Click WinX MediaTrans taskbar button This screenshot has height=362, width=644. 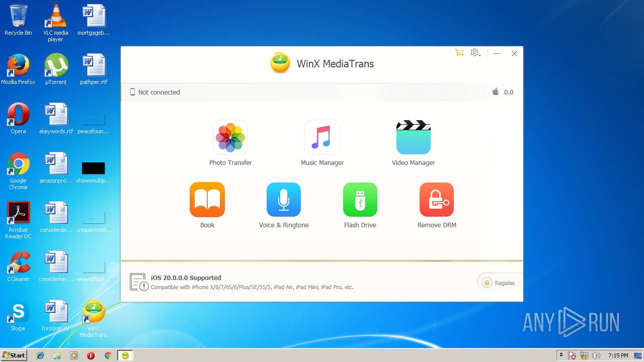[x=125, y=355]
